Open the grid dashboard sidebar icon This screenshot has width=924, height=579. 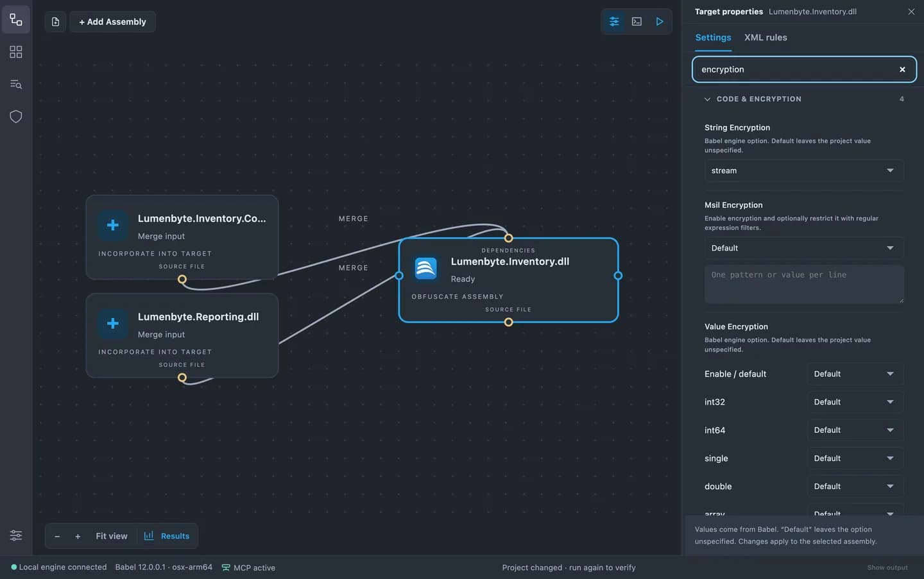click(16, 52)
